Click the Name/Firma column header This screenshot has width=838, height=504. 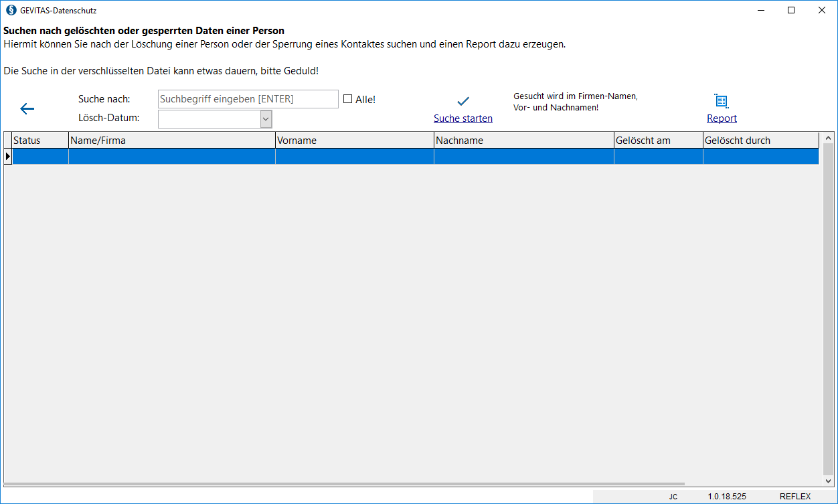(x=171, y=141)
